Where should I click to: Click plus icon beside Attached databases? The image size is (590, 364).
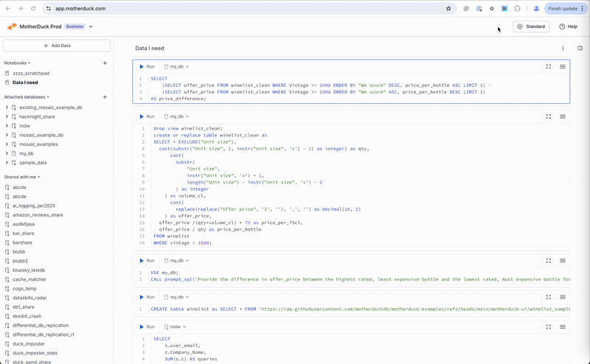click(105, 97)
